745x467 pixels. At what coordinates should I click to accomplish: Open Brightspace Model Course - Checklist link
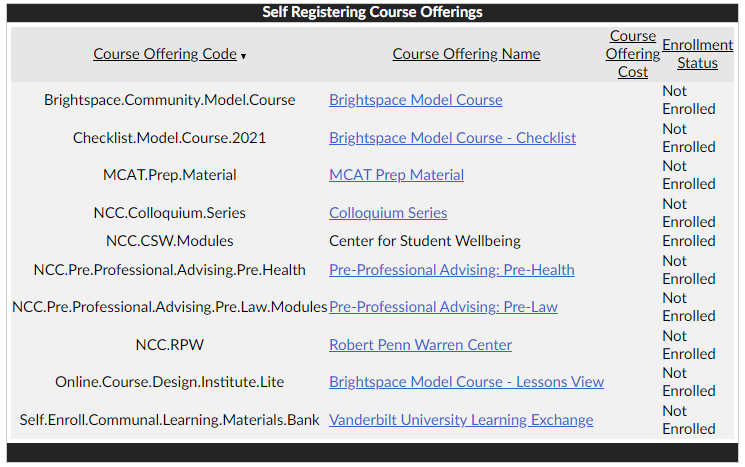(452, 138)
